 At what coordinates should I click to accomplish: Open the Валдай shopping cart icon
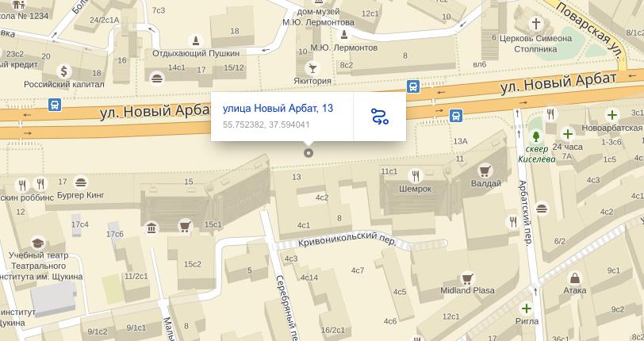point(485,170)
